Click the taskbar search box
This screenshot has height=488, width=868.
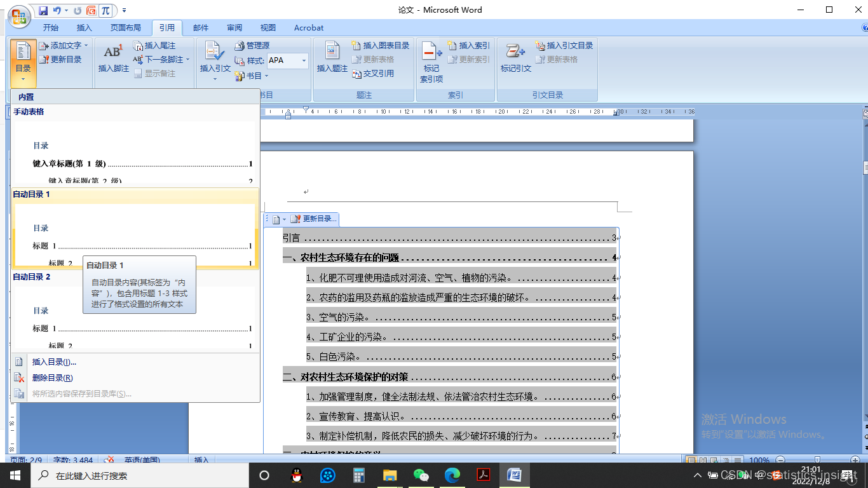[x=140, y=475]
